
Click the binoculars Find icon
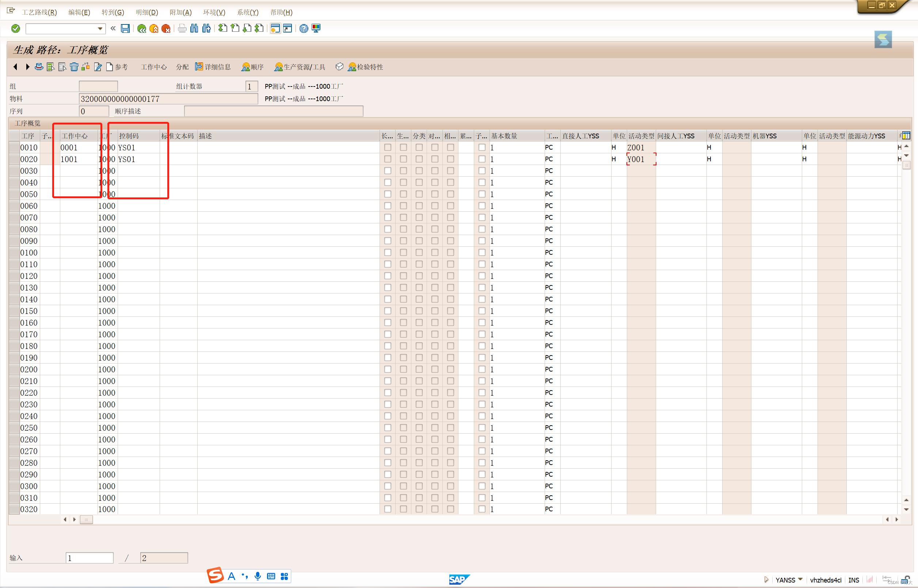pos(194,28)
